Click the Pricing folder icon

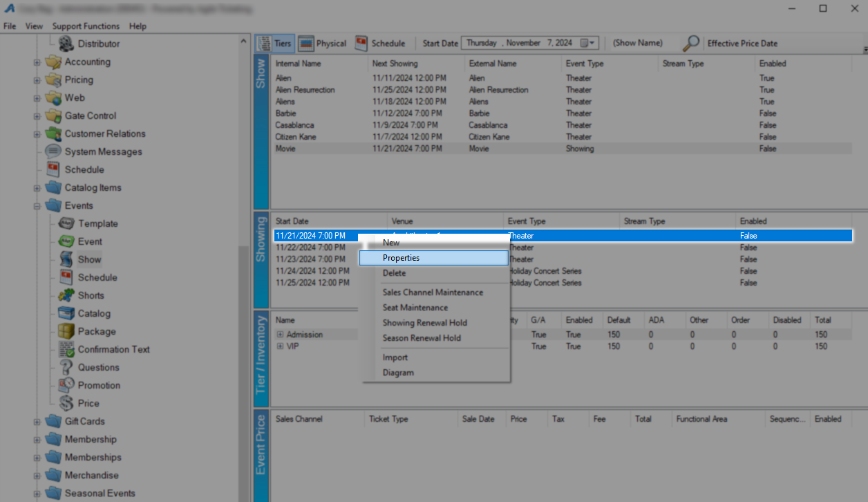click(53, 80)
